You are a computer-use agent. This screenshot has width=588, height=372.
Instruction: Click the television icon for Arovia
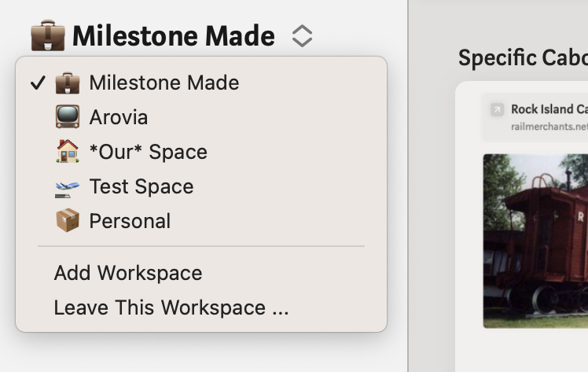[68, 117]
